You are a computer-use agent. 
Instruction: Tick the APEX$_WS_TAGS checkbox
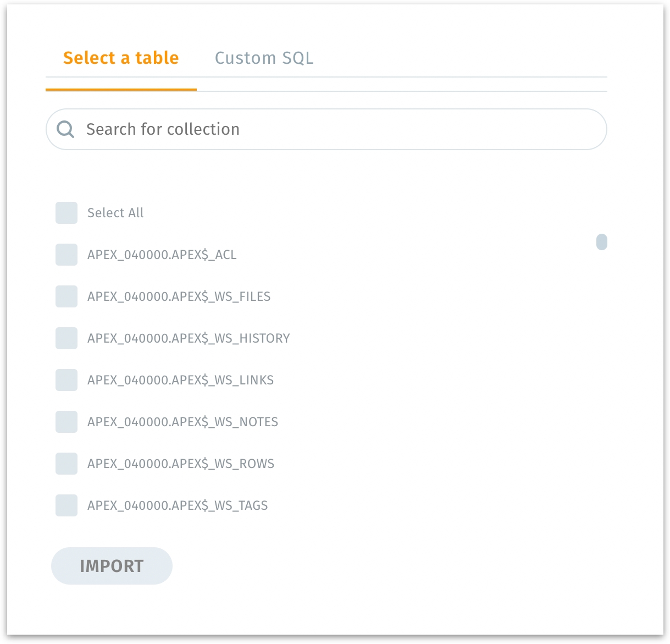coord(67,505)
